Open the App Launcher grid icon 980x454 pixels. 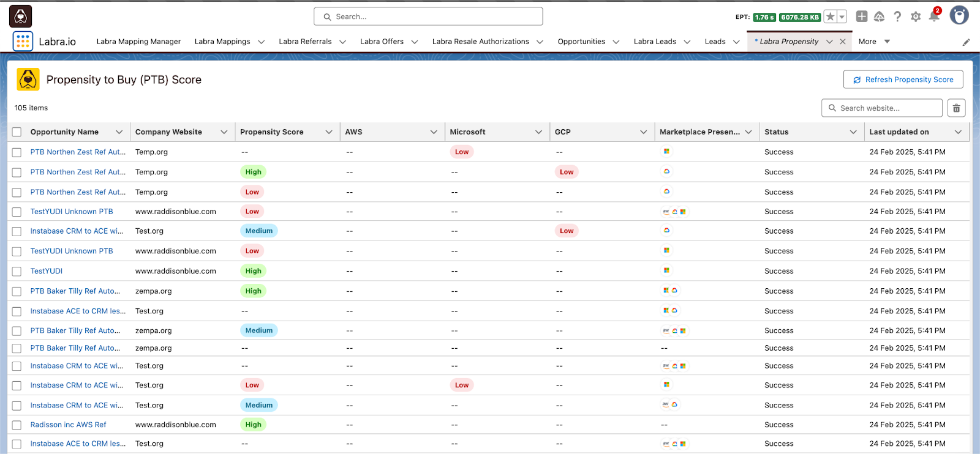pos(23,41)
